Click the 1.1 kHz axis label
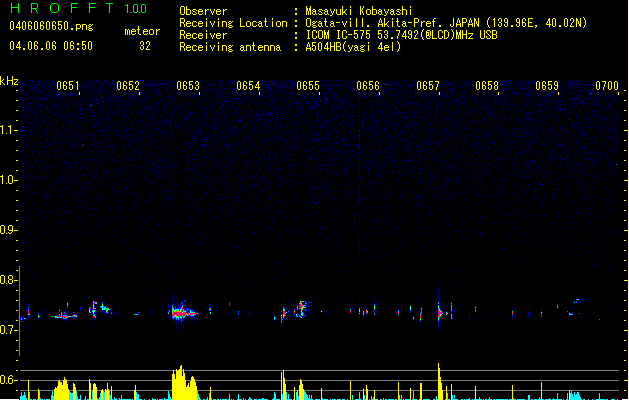This screenshot has height=400, width=629. click(9, 130)
